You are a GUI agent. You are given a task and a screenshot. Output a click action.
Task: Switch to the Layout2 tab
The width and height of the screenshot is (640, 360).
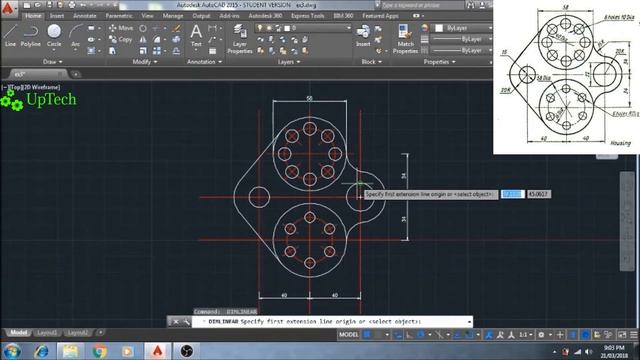click(x=78, y=333)
